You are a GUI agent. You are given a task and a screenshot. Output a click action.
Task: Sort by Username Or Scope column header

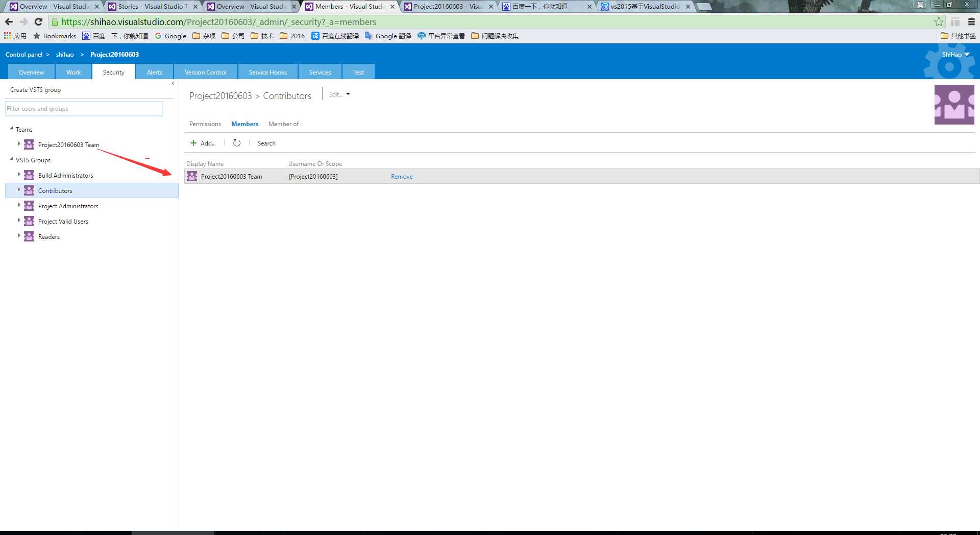[315, 164]
